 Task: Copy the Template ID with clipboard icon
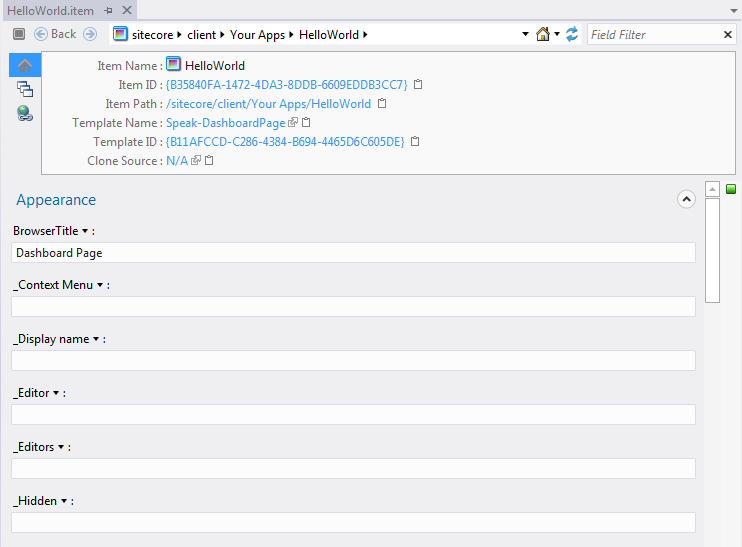click(415, 142)
